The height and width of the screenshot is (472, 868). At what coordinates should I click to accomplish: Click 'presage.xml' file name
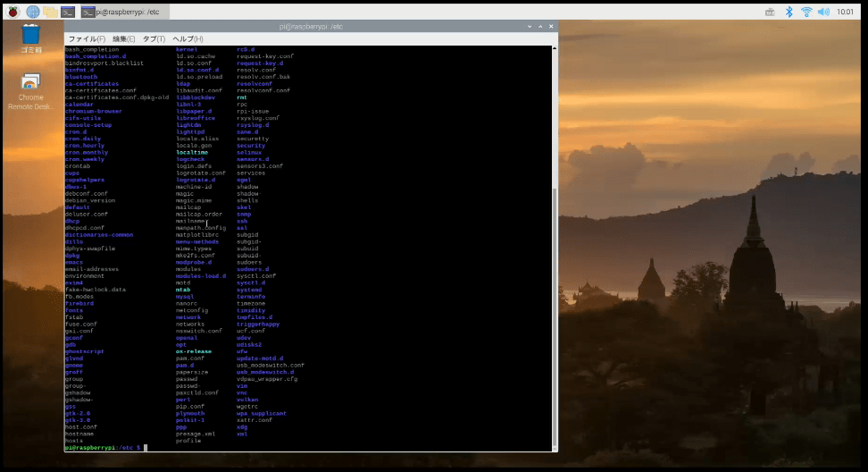tap(196, 434)
